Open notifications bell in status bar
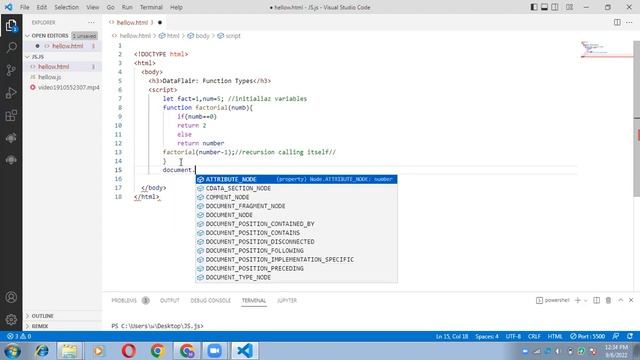This screenshot has height=360, width=640. (630, 336)
